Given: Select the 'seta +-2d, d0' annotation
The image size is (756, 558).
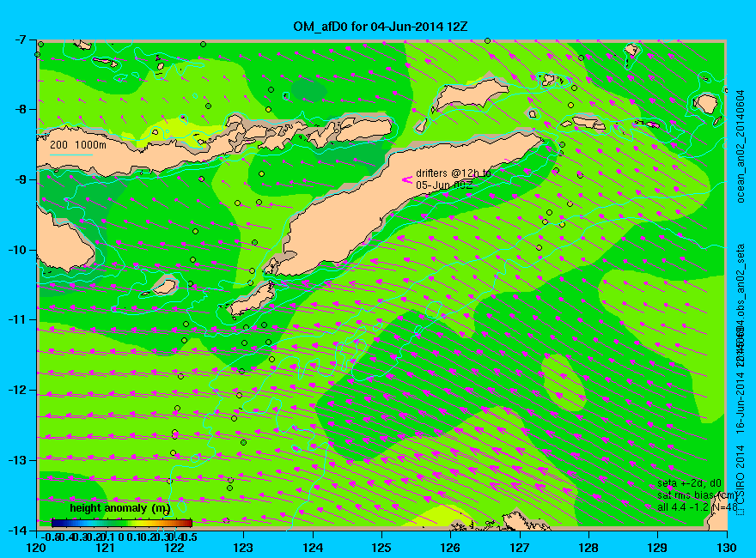Looking at the screenshot, I should point(690,484).
